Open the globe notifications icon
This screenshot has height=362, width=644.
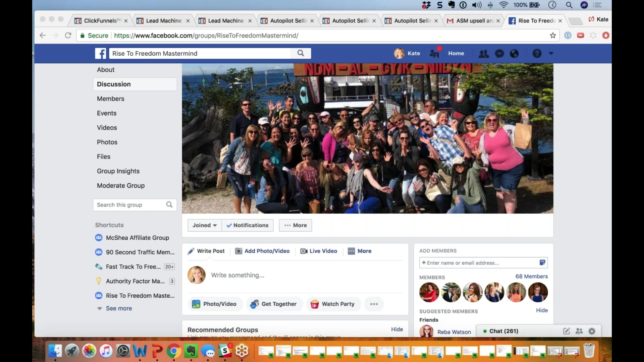click(514, 54)
